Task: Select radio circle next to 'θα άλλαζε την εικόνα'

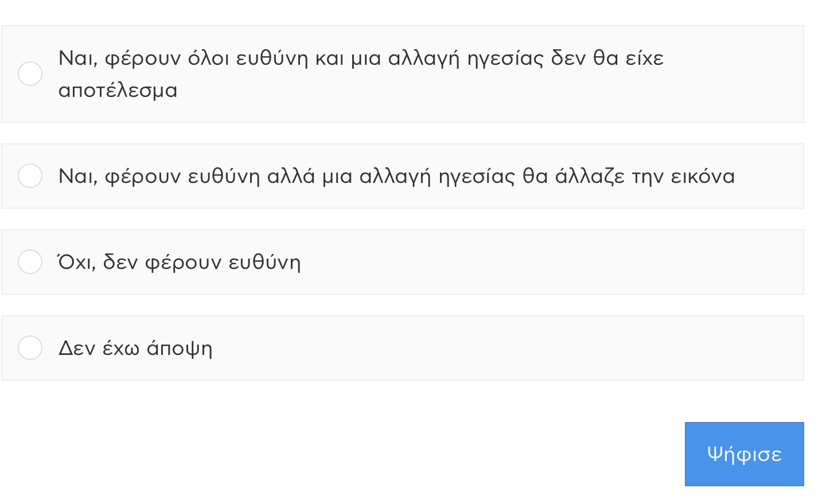Action: click(x=30, y=176)
